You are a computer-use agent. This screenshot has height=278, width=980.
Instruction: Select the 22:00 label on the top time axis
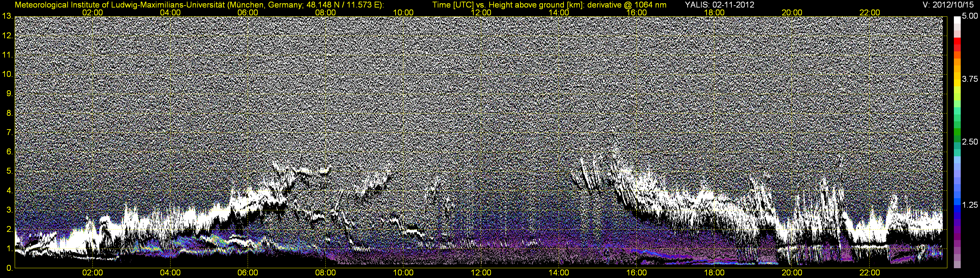(870, 12)
